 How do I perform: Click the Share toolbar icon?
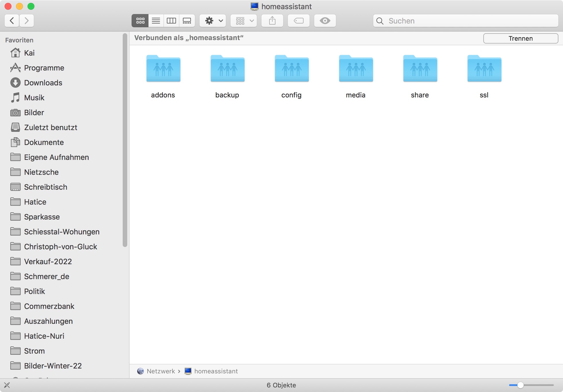point(272,21)
